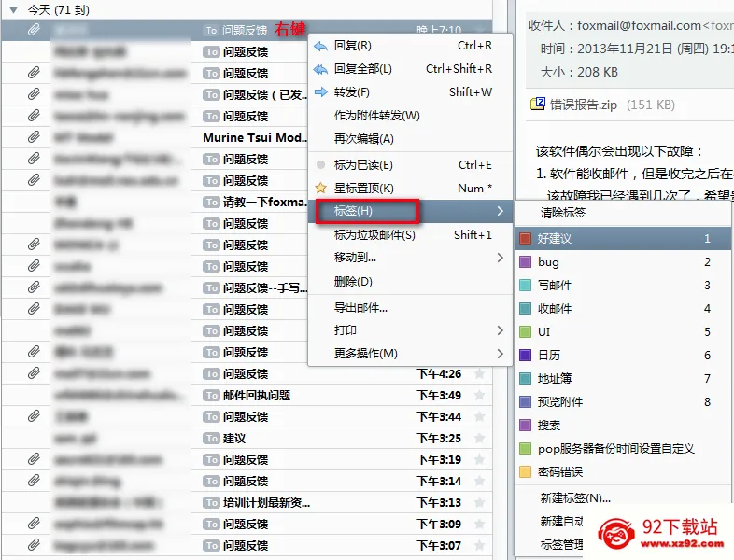
Task: Click the star on the 下午4:26 email row
Action: point(479,374)
